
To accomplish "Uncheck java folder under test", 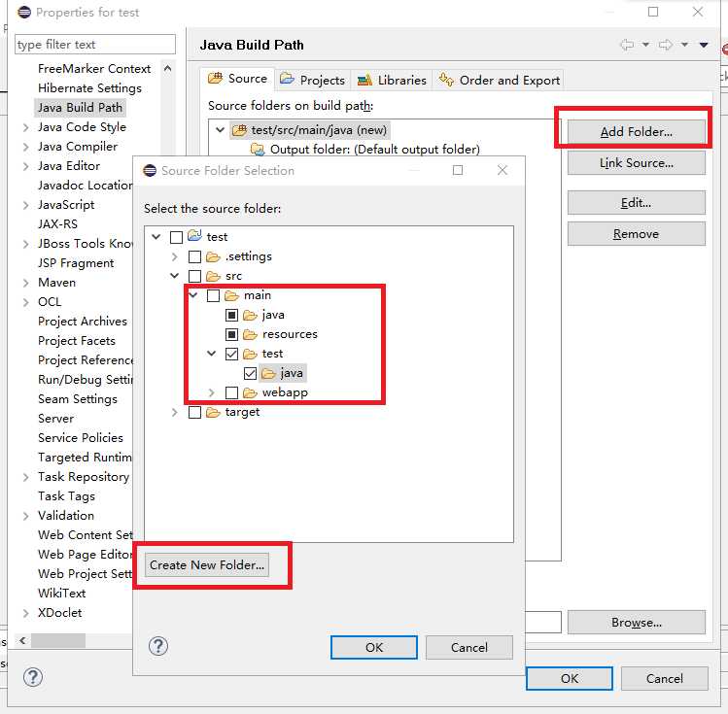I will 250,373.
